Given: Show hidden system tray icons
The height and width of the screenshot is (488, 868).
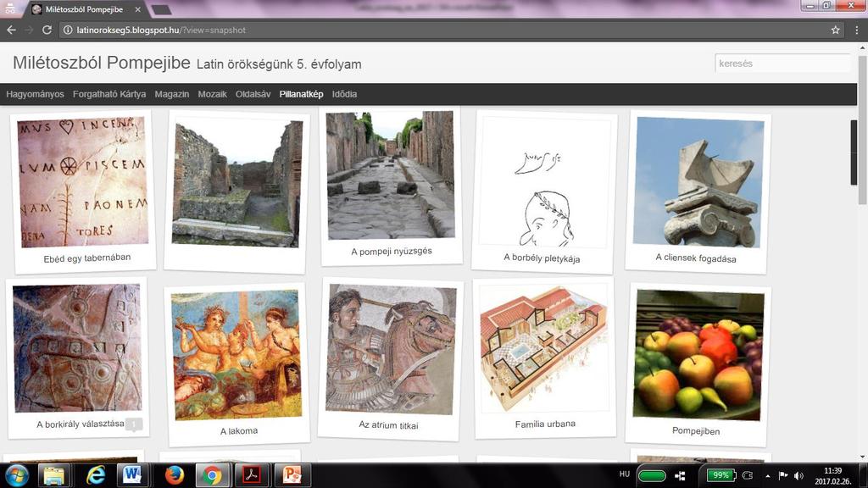Looking at the screenshot, I should click(x=768, y=476).
